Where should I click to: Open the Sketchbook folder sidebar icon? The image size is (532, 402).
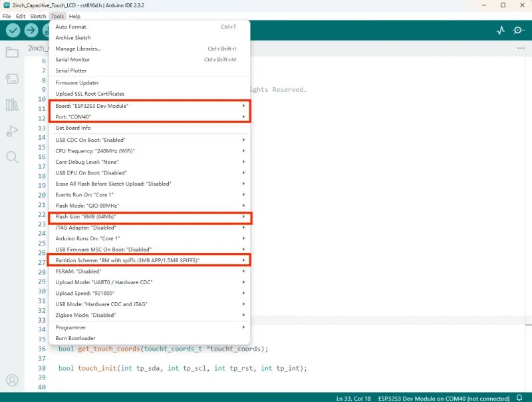12,53
